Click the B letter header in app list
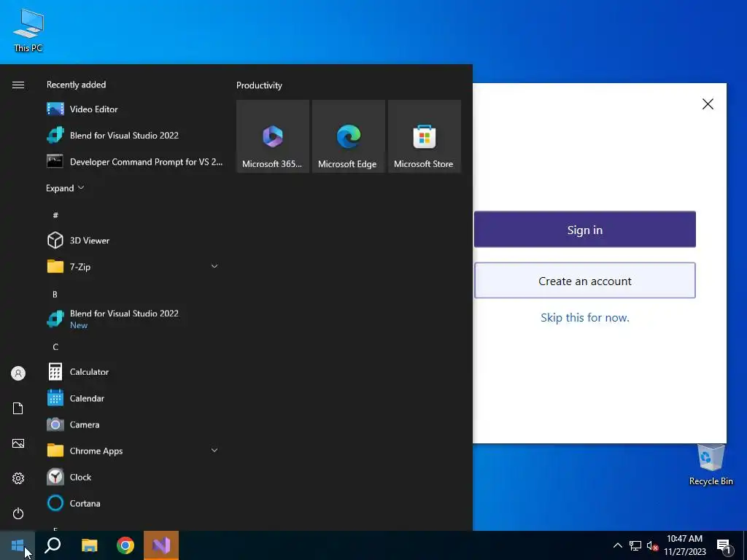The height and width of the screenshot is (560, 747). [x=55, y=295]
